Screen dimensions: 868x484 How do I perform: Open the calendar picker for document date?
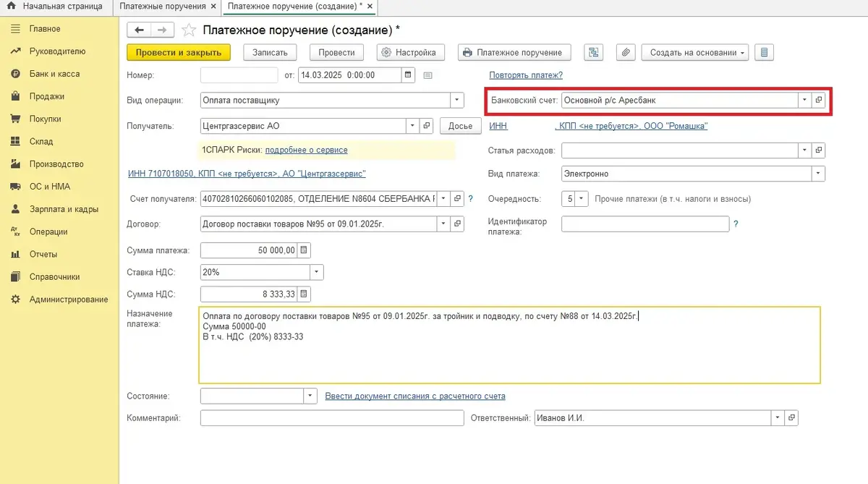tap(408, 75)
